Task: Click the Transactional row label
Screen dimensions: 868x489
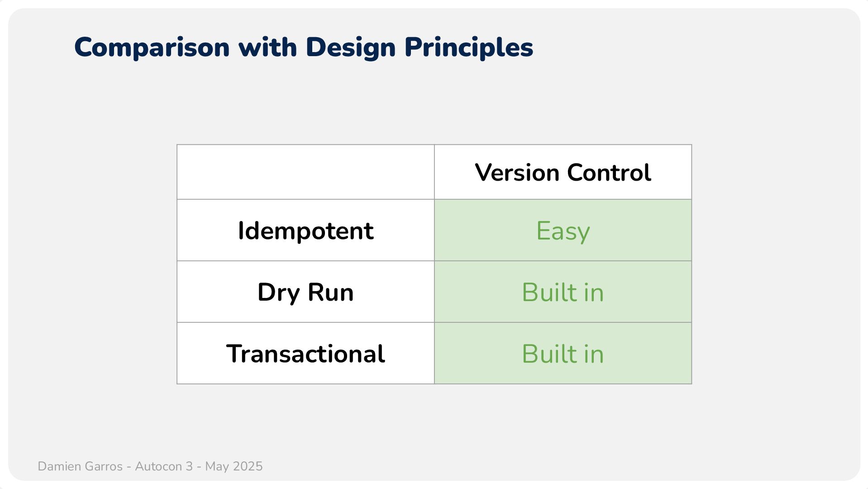Action: coord(305,353)
